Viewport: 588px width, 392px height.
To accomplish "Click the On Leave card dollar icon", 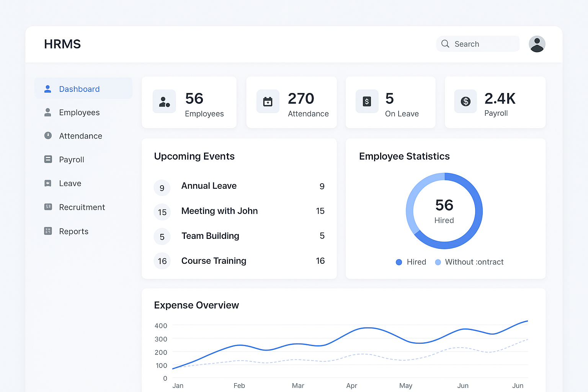I will click(367, 101).
